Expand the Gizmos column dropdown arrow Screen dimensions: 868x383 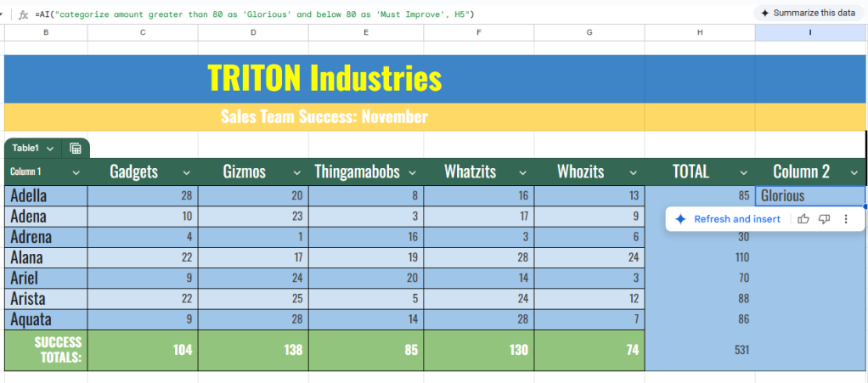(x=296, y=172)
